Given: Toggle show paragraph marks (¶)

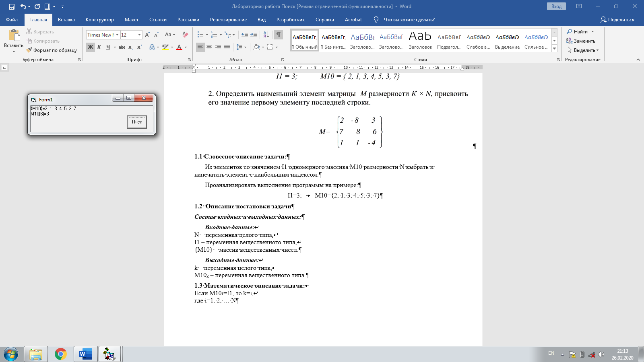Looking at the screenshot, I should 279,35.
